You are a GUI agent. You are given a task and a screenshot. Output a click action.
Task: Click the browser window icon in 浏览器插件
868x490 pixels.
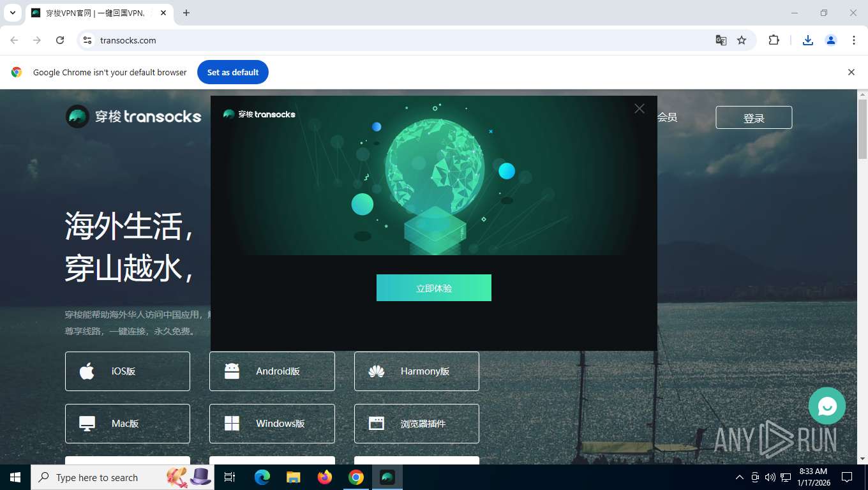click(377, 424)
